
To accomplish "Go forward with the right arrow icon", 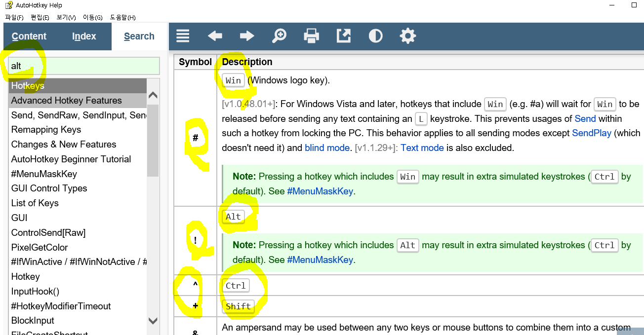I will click(247, 36).
